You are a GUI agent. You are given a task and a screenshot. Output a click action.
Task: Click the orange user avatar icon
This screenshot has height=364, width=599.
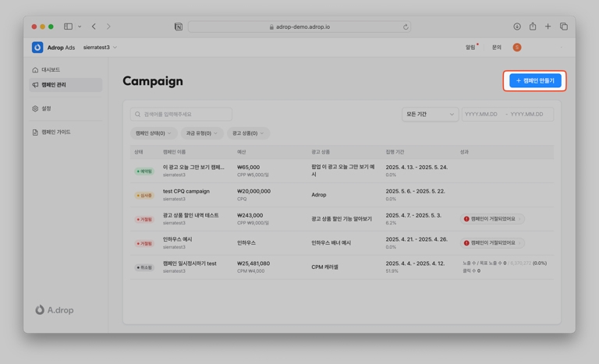(516, 48)
